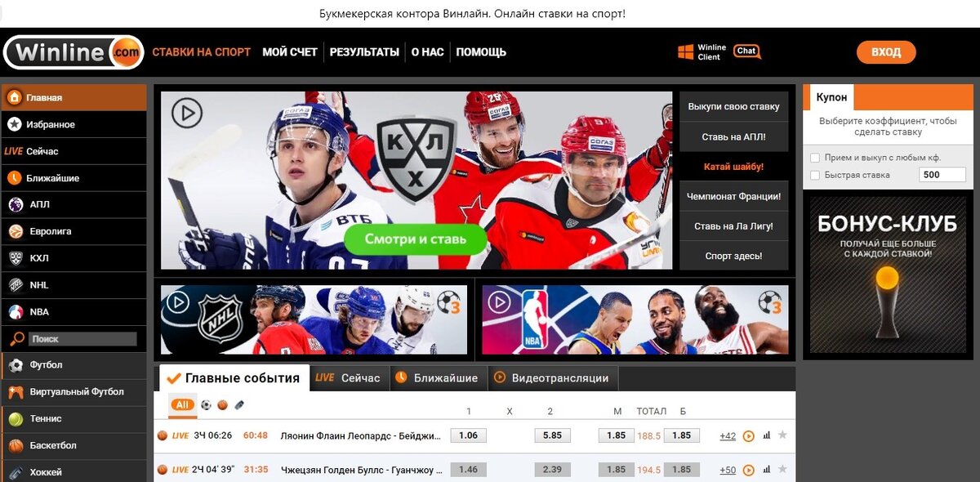Image resolution: width=980 pixels, height=482 pixels.
Task: Open the Winline Chat icon
Action: tap(747, 51)
